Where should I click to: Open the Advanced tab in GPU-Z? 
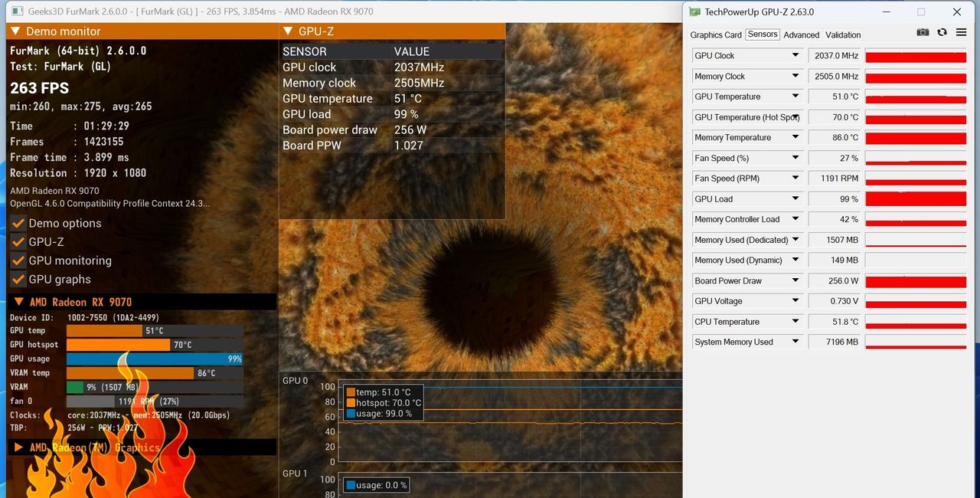[802, 35]
